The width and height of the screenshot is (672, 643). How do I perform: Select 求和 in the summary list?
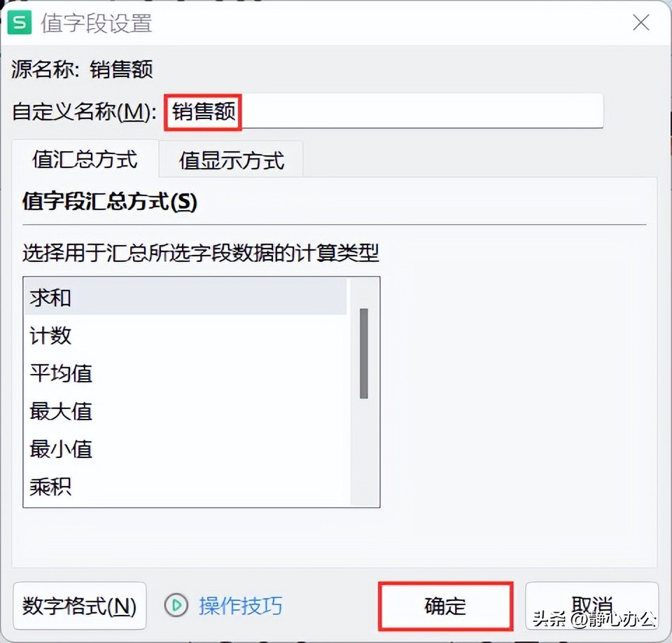pyautogui.click(x=185, y=297)
